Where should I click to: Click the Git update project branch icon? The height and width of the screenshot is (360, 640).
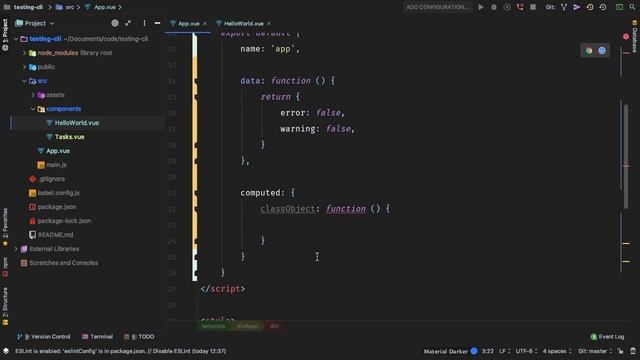pos(564,7)
